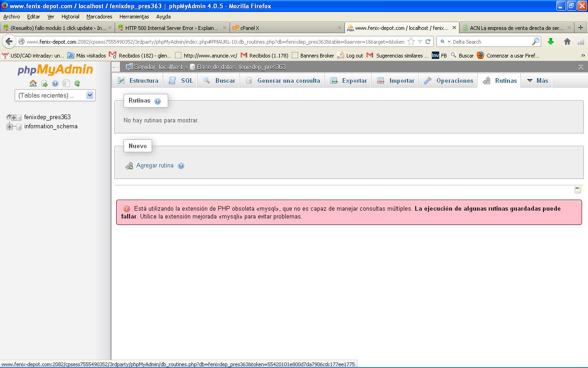The image size is (588, 368).
Task: Focus the Delta Search input field
Action: pos(491,41)
